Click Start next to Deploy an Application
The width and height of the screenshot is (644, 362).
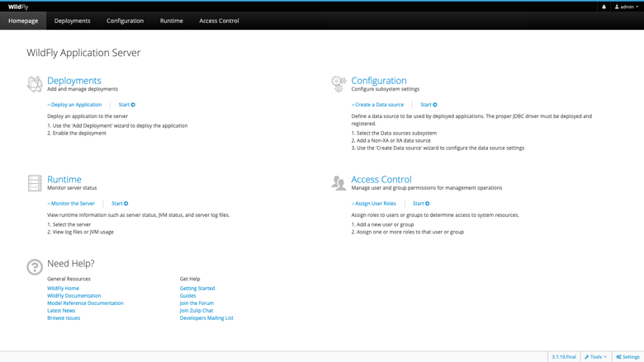click(126, 105)
